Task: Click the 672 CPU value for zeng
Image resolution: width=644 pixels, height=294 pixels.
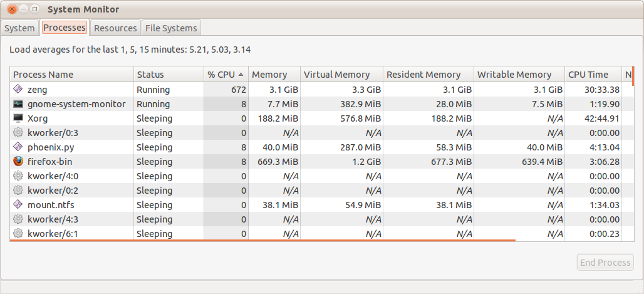Action: click(238, 89)
